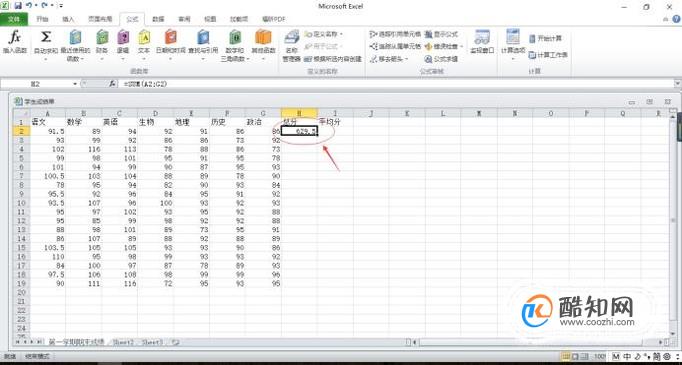This screenshot has width=682, height=365.
Task: Switch to Normal view in status bar
Action: (x=566, y=356)
